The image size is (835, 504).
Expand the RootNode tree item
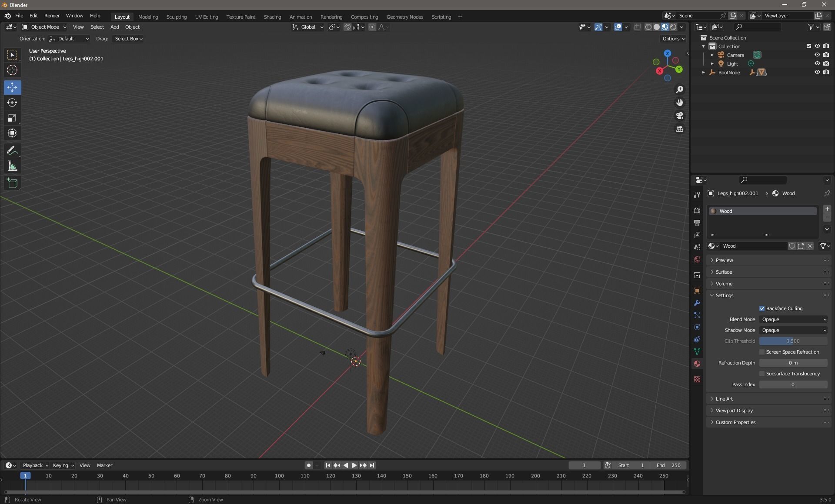(x=704, y=72)
